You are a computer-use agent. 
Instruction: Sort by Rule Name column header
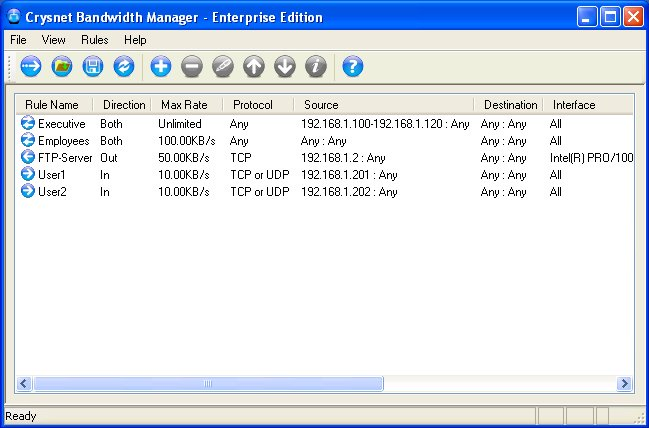pyautogui.click(x=54, y=105)
